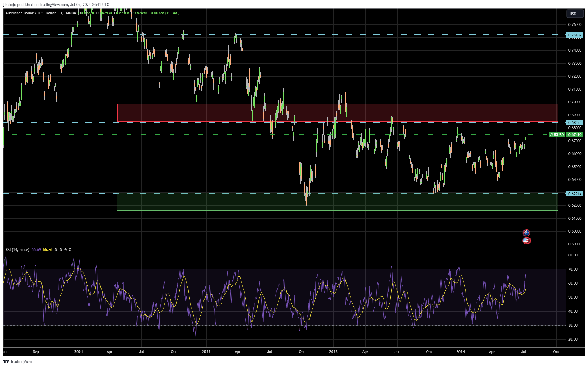Click the Sep label on time axis
588x367 pixels.
pyautogui.click(x=36, y=352)
